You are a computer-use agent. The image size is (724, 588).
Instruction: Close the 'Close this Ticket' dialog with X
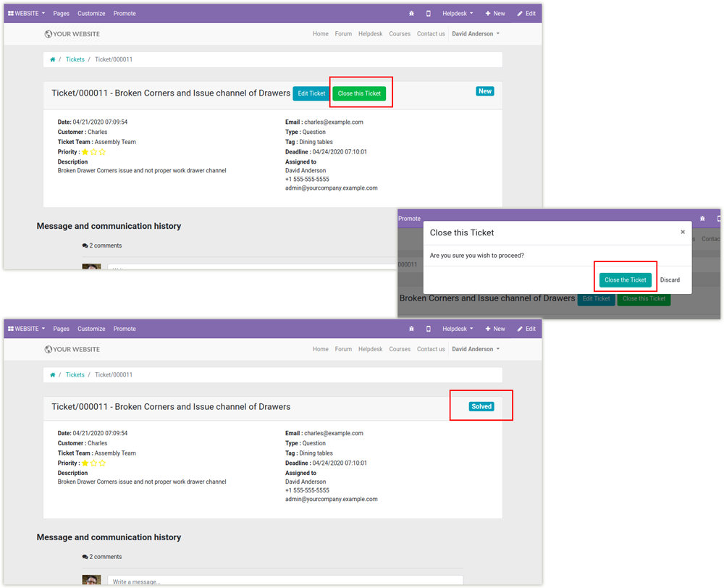coord(682,232)
